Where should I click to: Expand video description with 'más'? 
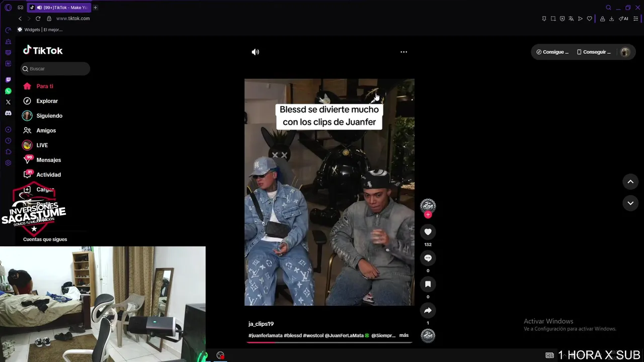tap(404, 335)
